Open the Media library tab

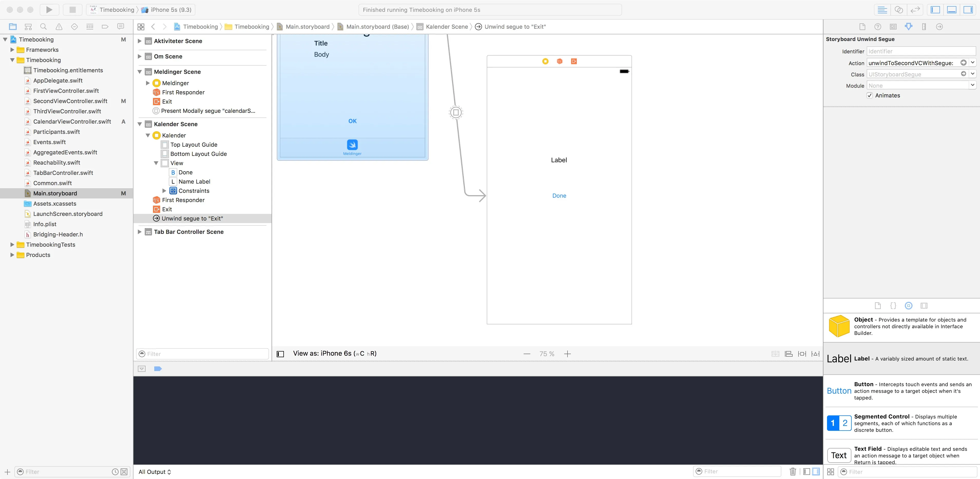coord(924,306)
